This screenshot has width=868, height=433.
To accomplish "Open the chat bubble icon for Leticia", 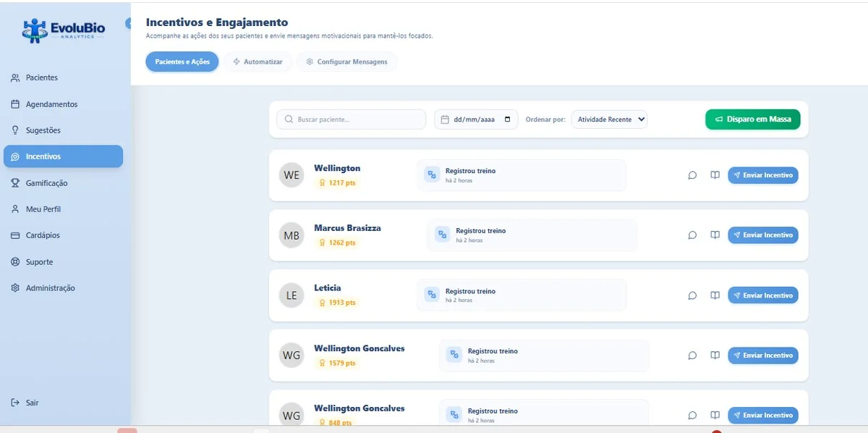I will [x=692, y=295].
